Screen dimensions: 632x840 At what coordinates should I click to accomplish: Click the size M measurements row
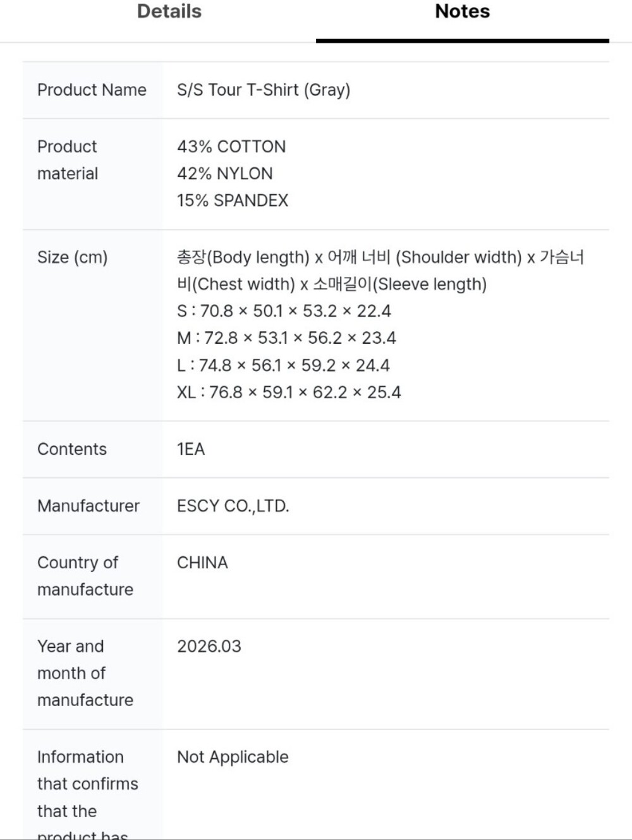click(x=286, y=338)
